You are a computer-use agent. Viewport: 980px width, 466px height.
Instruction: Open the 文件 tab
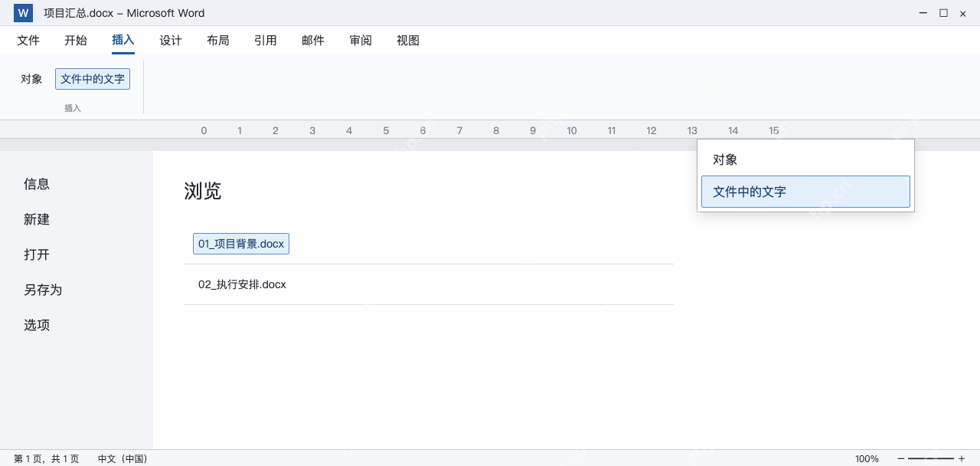[28, 41]
